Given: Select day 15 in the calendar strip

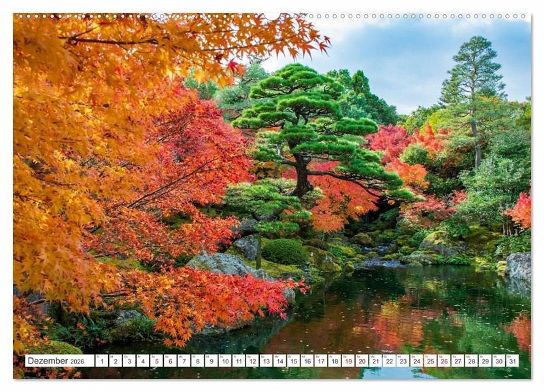Looking at the screenshot, I should [x=293, y=361].
